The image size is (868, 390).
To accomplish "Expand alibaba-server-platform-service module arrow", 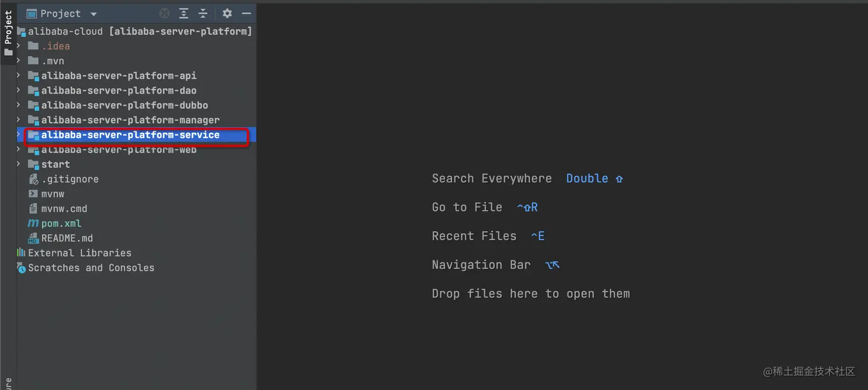I will 19,135.
